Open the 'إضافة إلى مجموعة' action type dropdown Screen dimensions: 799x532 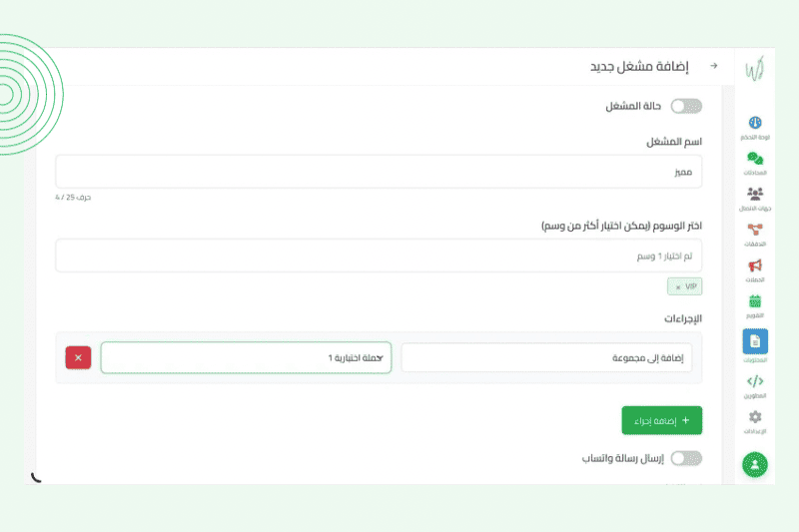click(x=546, y=357)
